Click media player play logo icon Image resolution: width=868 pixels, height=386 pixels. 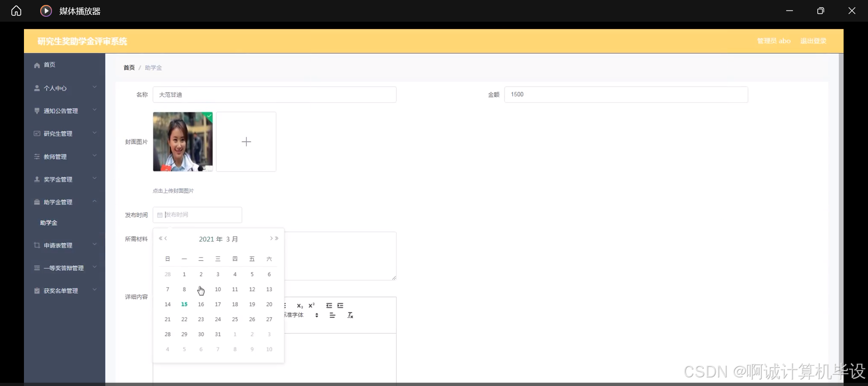tap(46, 11)
